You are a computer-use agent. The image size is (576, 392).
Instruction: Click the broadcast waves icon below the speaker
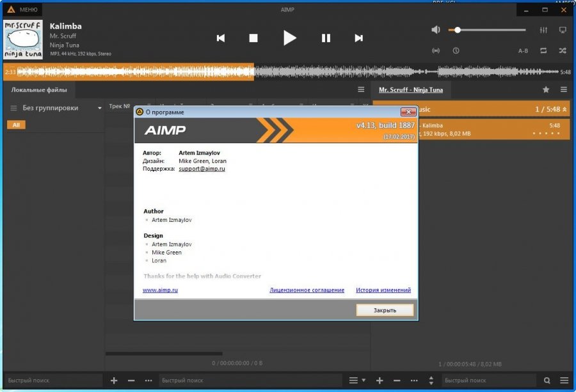pos(436,51)
